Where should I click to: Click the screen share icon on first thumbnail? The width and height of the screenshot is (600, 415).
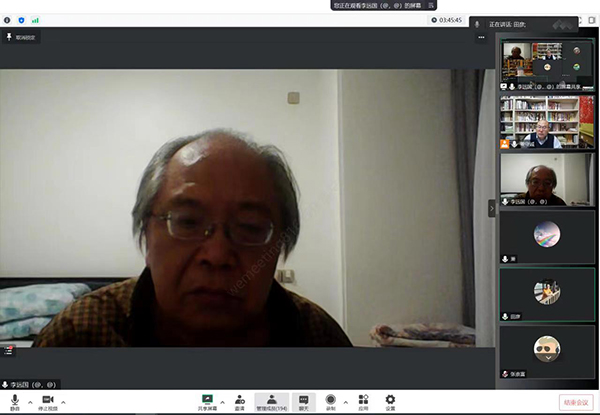[504, 87]
